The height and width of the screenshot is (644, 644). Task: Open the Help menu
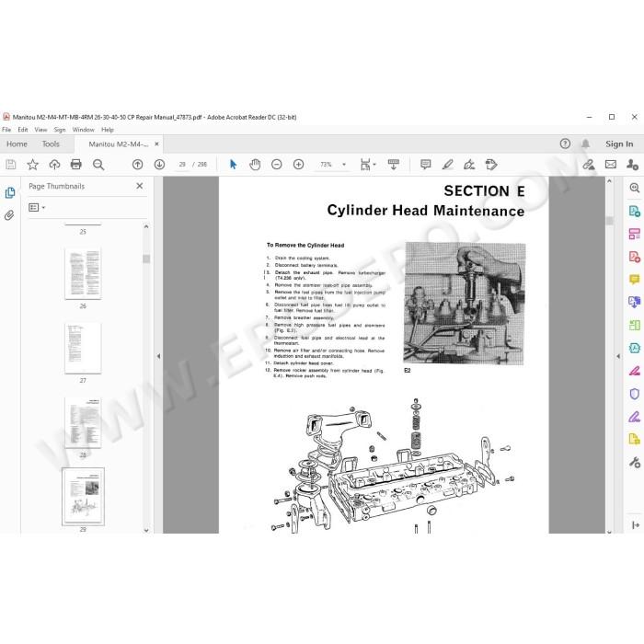coord(108,130)
